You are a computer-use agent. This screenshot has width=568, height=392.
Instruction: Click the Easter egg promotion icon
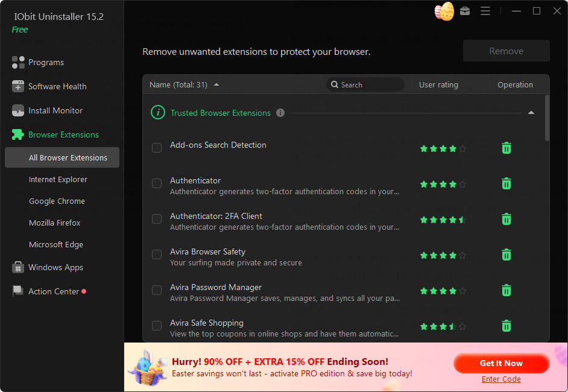coord(444,11)
